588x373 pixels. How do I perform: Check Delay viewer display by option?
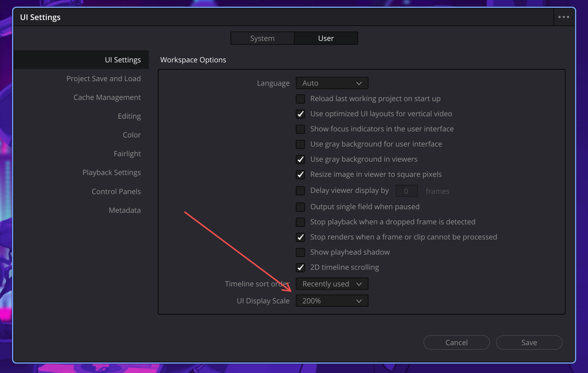tap(300, 191)
